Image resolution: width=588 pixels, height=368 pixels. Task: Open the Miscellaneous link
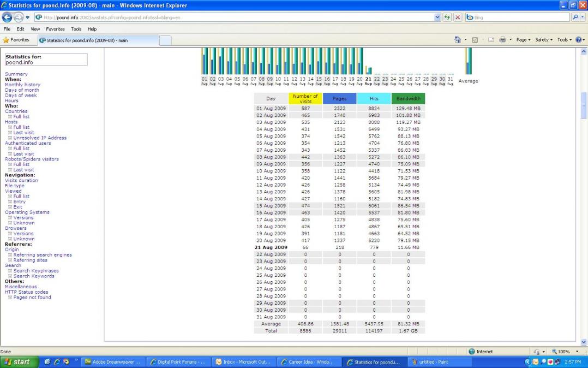pyautogui.click(x=21, y=287)
